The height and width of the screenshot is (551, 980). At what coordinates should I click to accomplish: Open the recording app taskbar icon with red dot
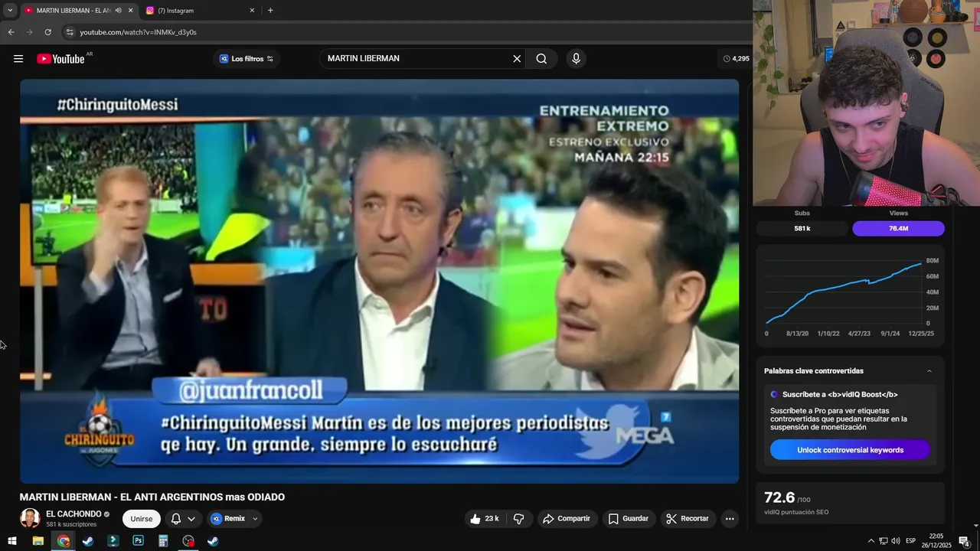(x=188, y=541)
